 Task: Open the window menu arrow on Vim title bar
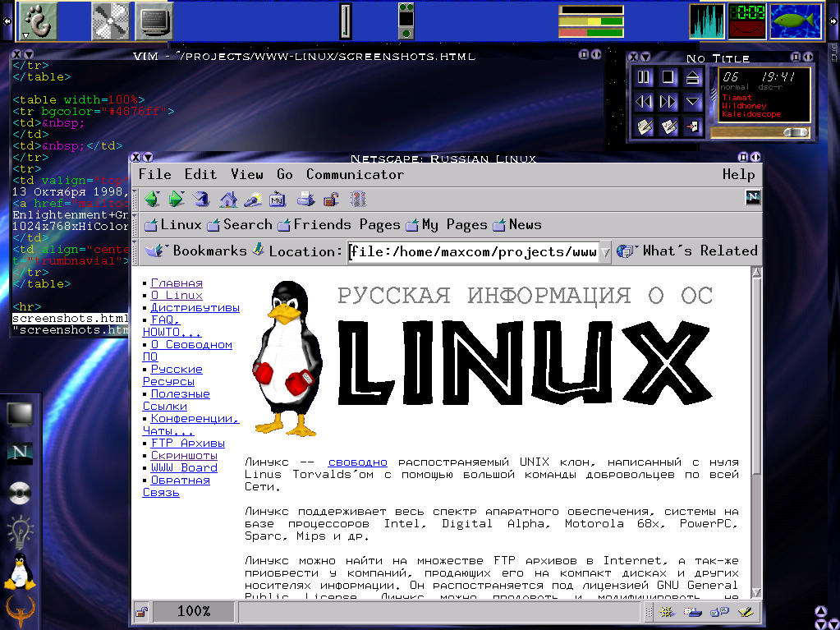(29, 54)
